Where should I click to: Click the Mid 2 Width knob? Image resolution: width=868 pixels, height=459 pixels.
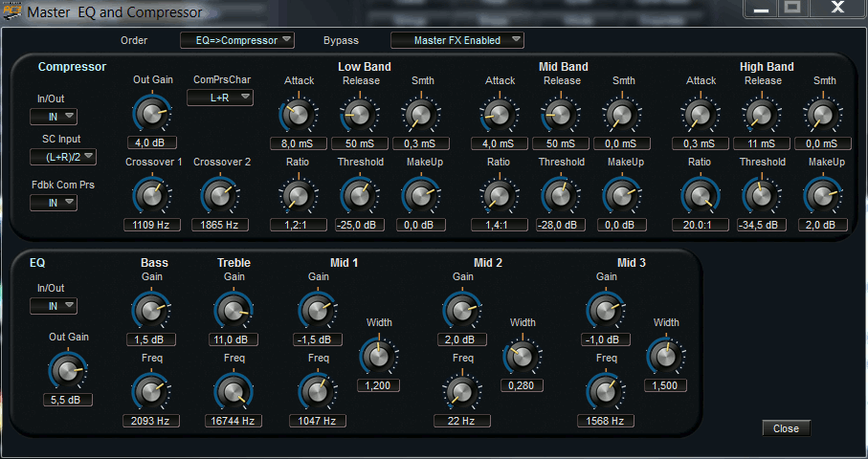(x=522, y=356)
